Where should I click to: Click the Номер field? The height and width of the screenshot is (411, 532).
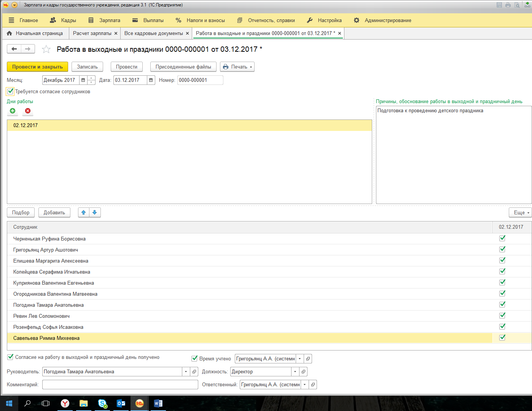(x=200, y=80)
